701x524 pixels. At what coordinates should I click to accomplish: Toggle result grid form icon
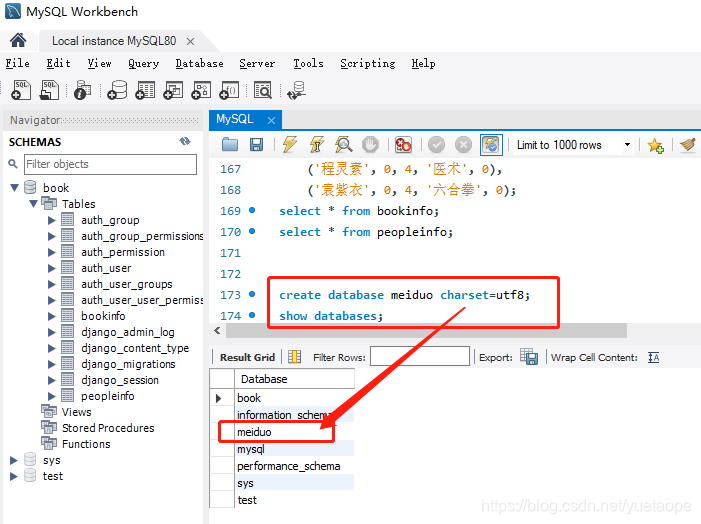(295, 357)
